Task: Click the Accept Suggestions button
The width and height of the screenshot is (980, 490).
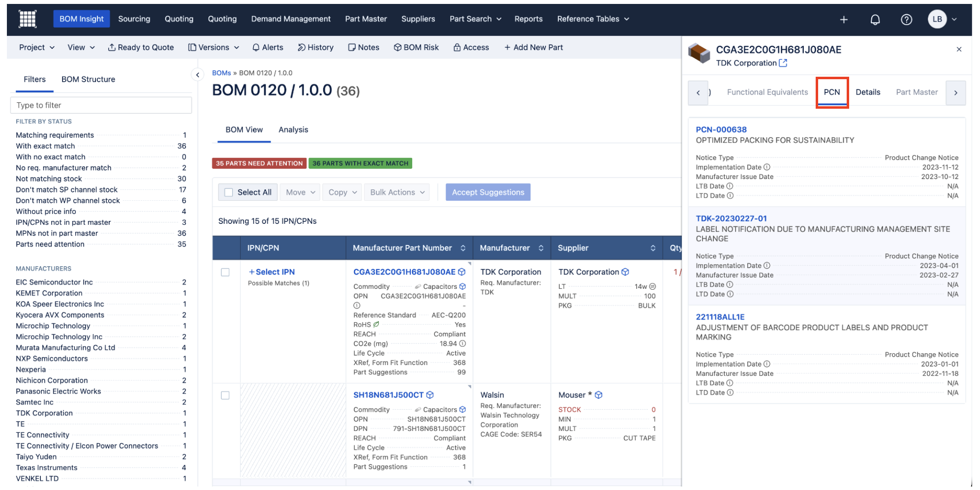Action: (x=488, y=192)
